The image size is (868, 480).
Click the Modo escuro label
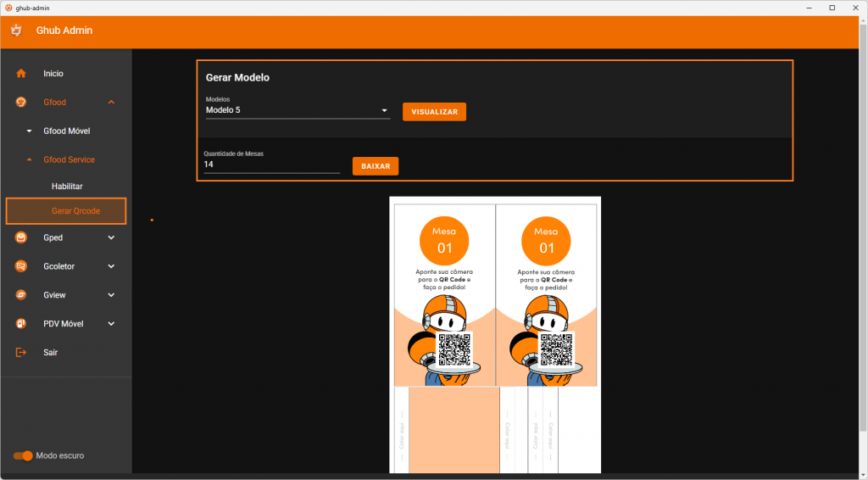click(x=60, y=455)
